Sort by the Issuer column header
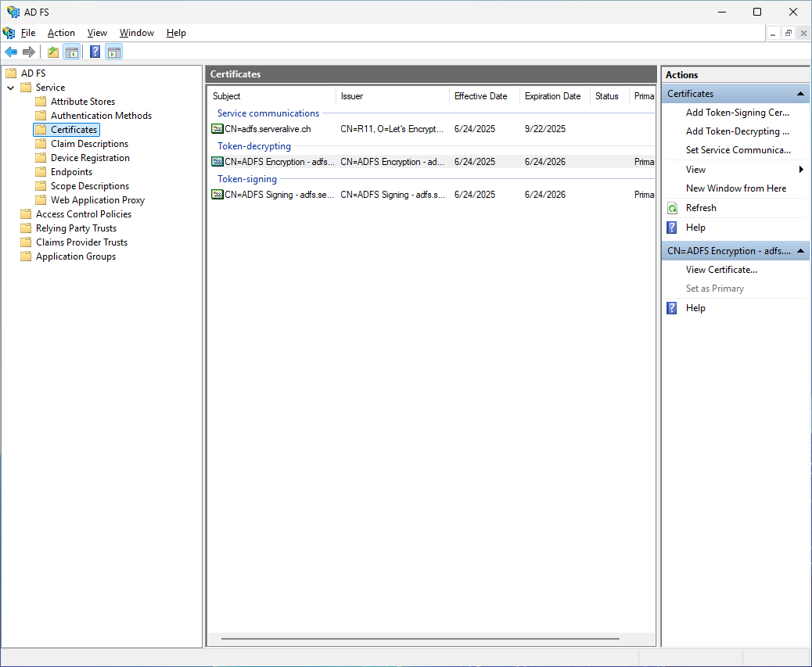The height and width of the screenshot is (667, 812). coord(392,96)
